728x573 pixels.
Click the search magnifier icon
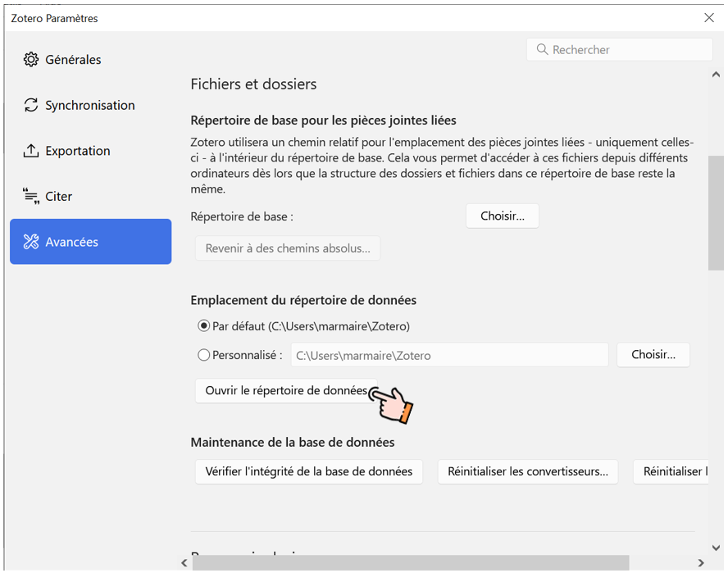tap(542, 49)
